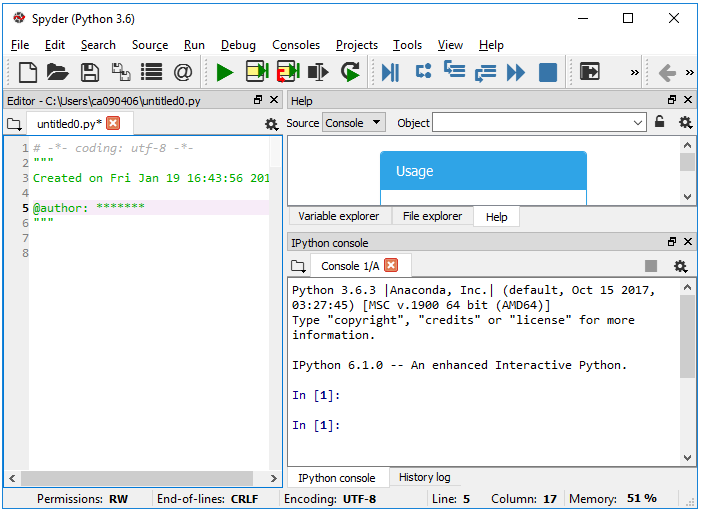Image resolution: width=701 pixels, height=513 pixels.
Task: Open IPython console options gear icon
Action: point(680,266)
